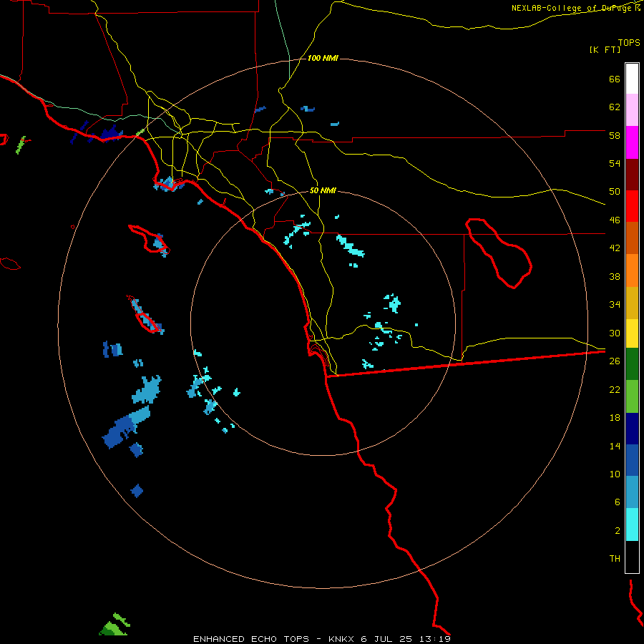The height and width of the screenshot is (644, 644).
Task: Click the white swatch in the tops legend
Action: 632,79
